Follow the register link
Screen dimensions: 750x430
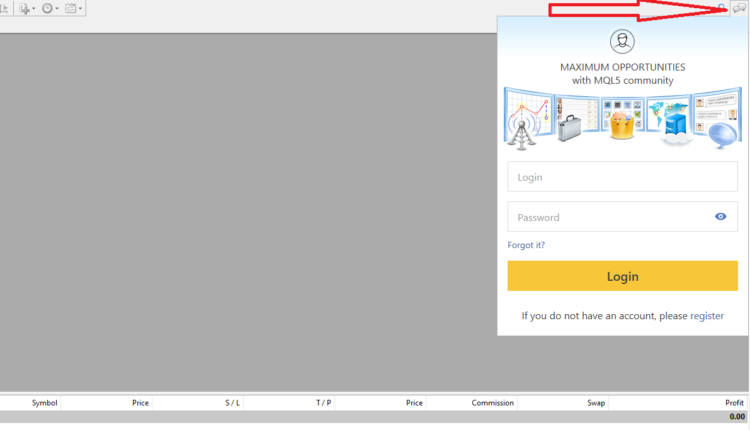[706, 316]
